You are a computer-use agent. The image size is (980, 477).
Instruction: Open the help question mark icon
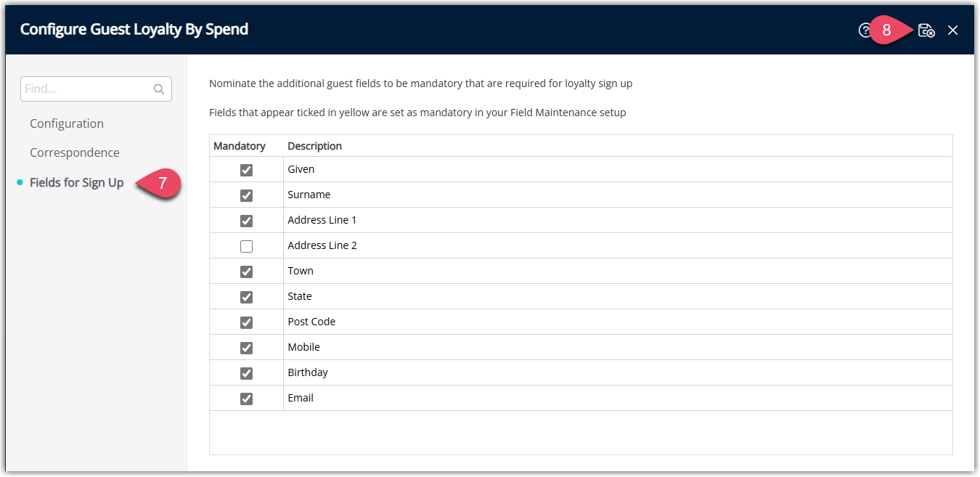(x=865, y=30)
